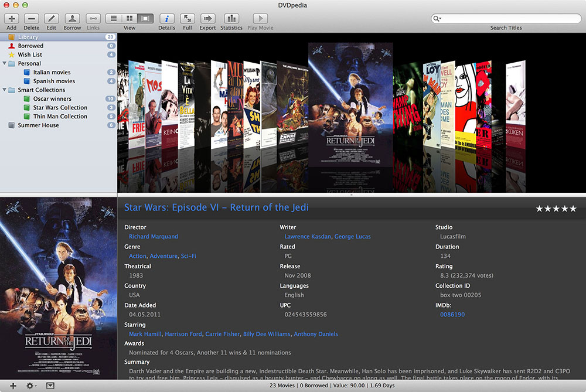Click the Add movie toolbar icon
Image resolution: width=586 pixels, height=392 pixels.
click(x=11, y=19)
